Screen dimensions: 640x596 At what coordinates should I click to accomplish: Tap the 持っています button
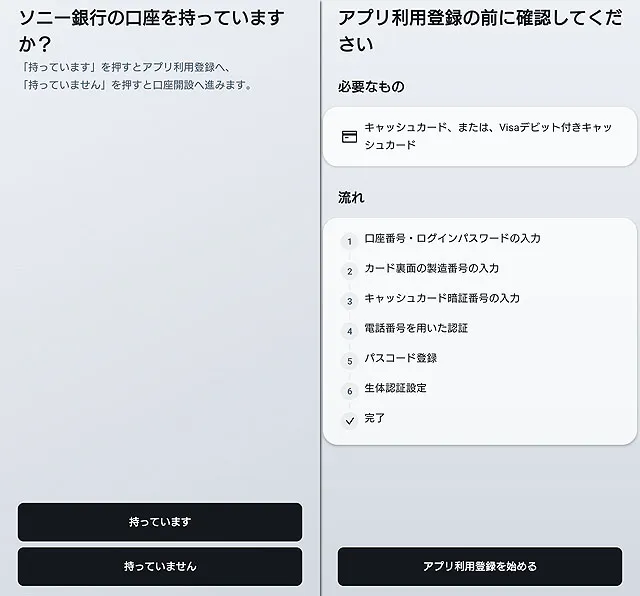160,522
